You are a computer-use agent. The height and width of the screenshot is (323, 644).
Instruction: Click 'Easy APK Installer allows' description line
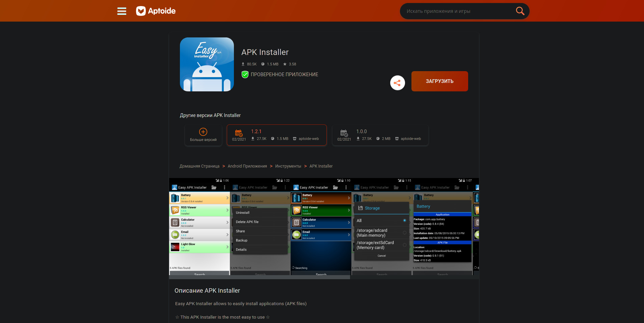(241, 304)
